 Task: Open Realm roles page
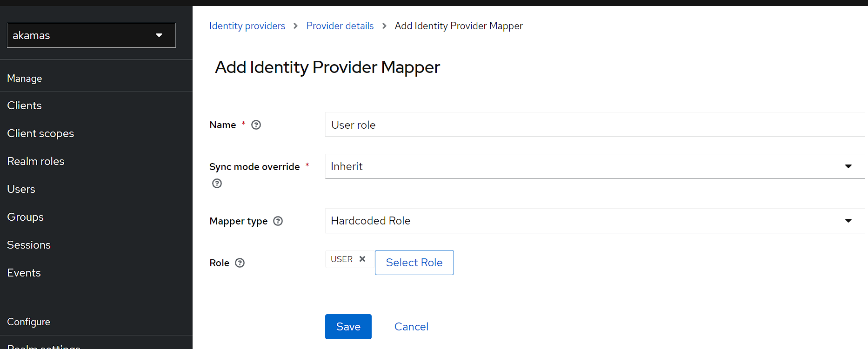pyautogui.click(x=36, y=161)
